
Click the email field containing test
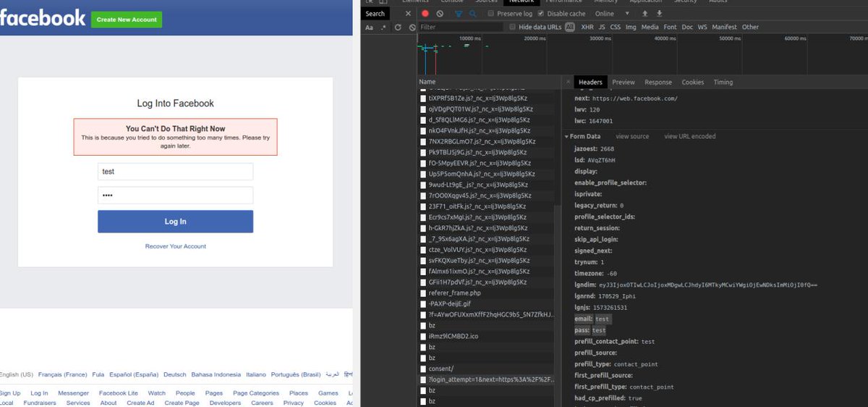175,172
